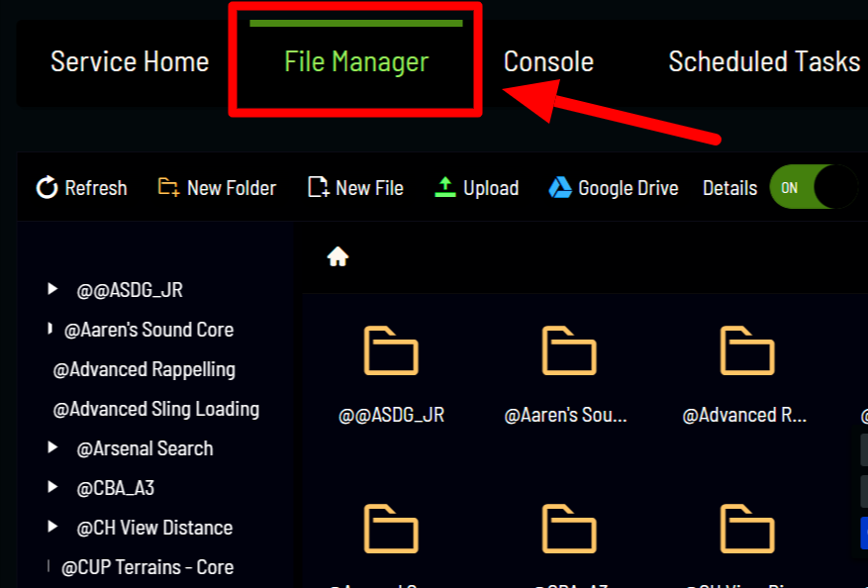Open the @Advanced R... folder icon in grid
The width and height of the screenshot is (868, 588).
(745, 350)
